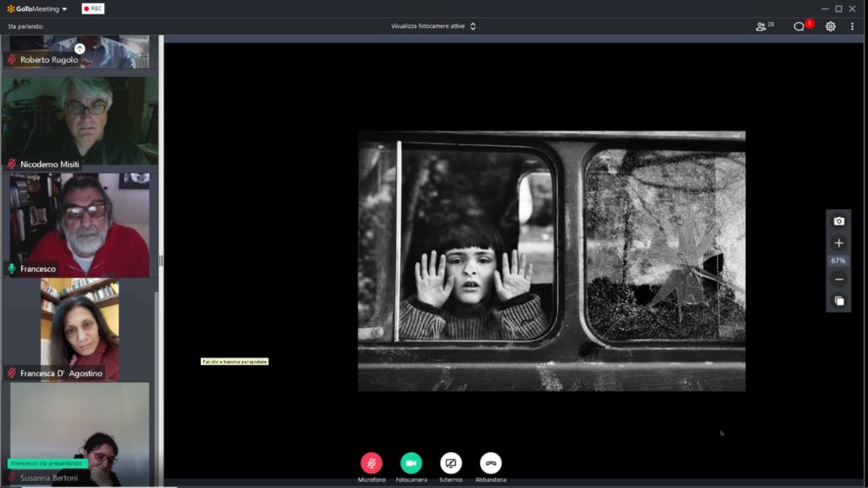Close the GoToMeeting window
868x488 pixels.
click(853, 8)
